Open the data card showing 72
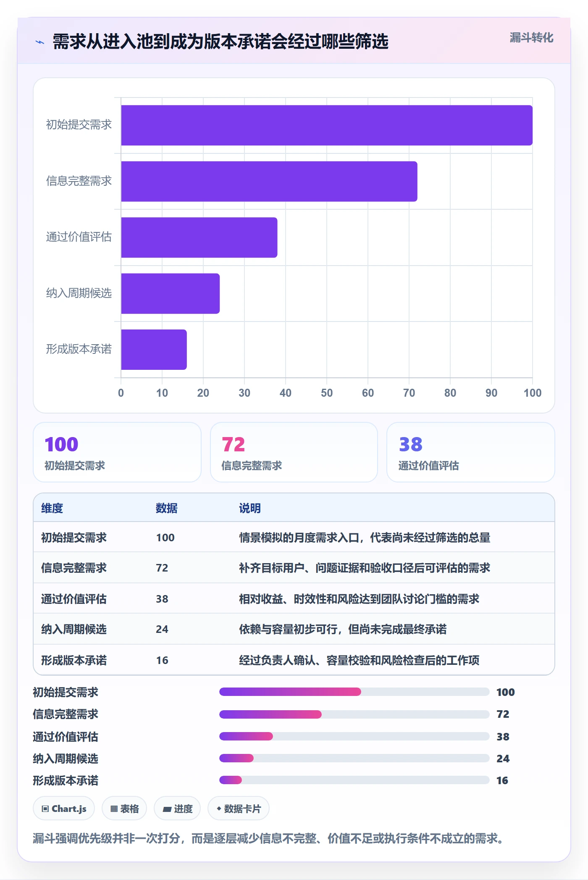588x880 pixels. pyautogui.click(x=294, y=452)
